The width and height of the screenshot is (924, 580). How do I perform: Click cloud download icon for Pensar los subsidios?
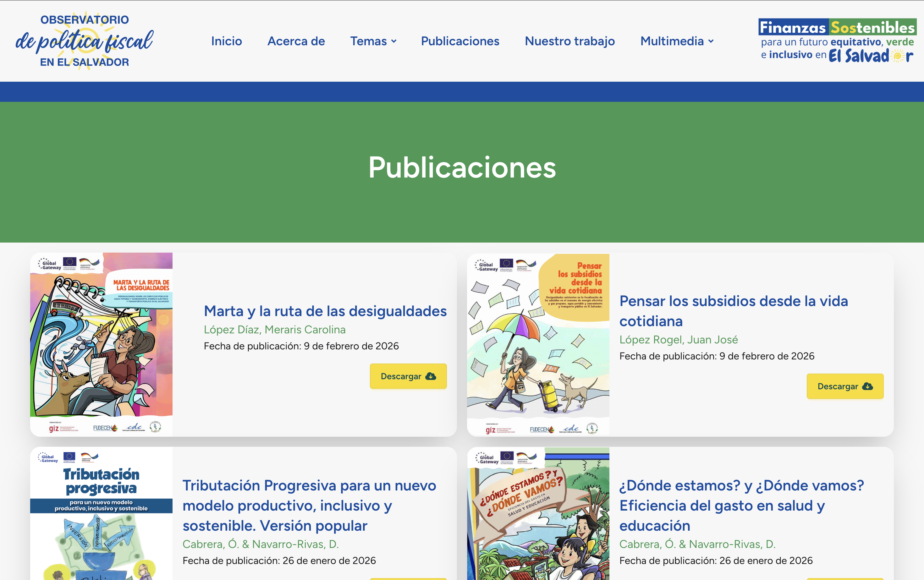click(867, 386)
